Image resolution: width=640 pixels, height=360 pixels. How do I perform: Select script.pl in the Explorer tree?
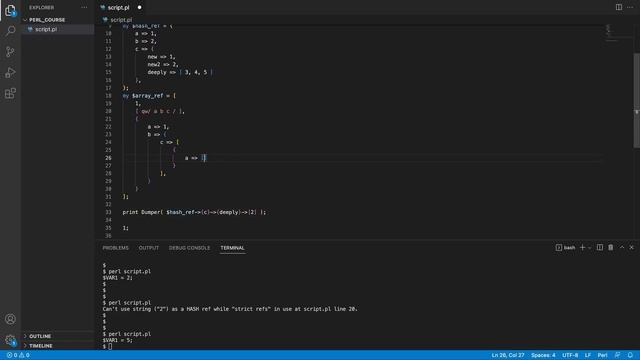click(46, 29)
